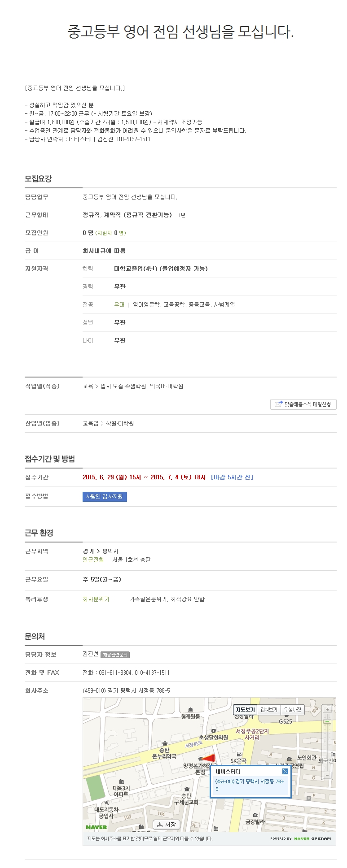
Task: Click the 마감 5시간 전 deadline text
Action: point(232,477)
